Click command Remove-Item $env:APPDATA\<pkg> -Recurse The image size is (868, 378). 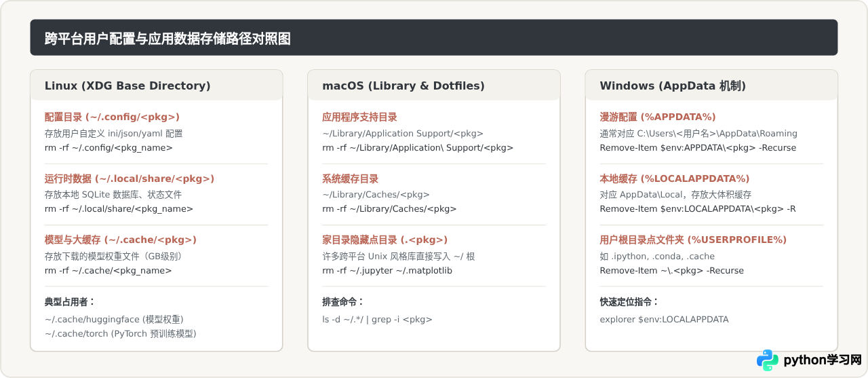tap(698, 147)
